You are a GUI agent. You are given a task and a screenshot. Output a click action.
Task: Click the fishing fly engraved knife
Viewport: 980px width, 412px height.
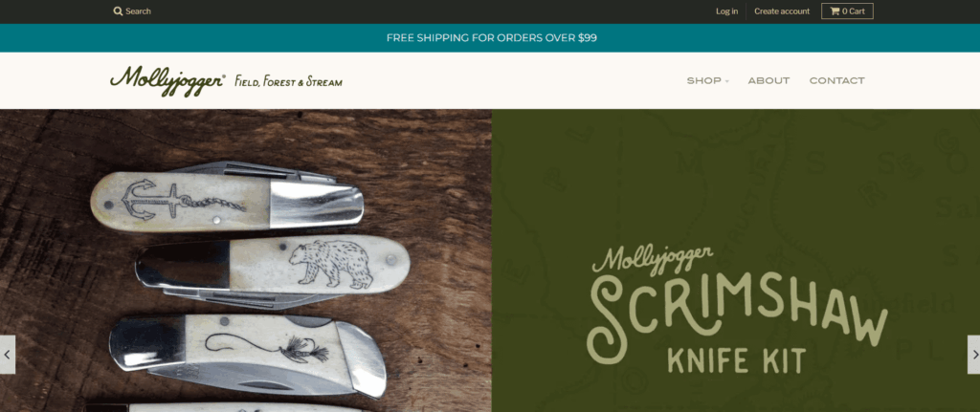point(248,355)
